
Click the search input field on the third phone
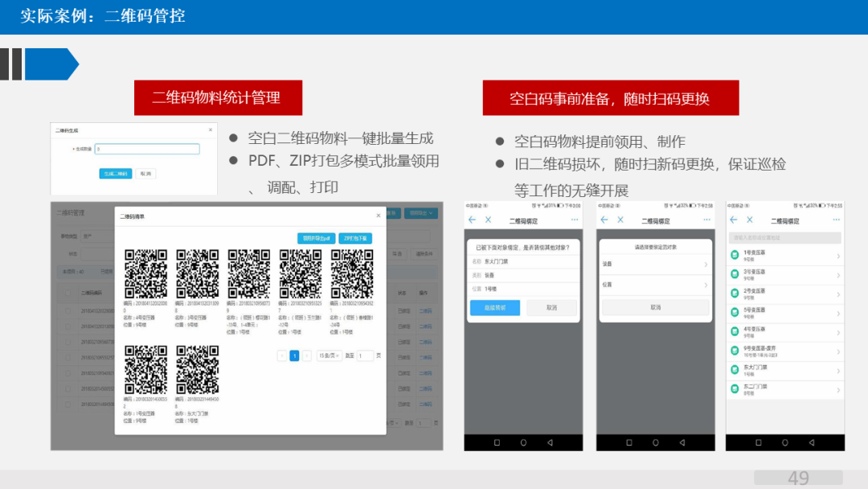784,236
